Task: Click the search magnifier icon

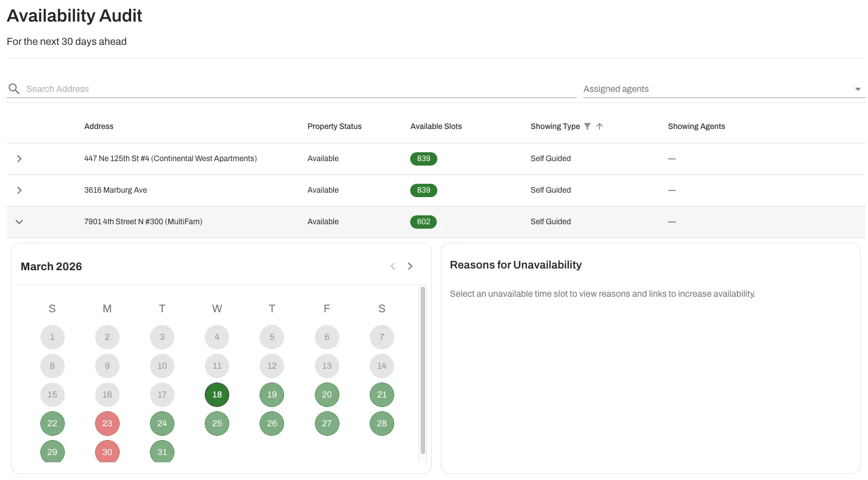Action: click(x=14, y=89)
